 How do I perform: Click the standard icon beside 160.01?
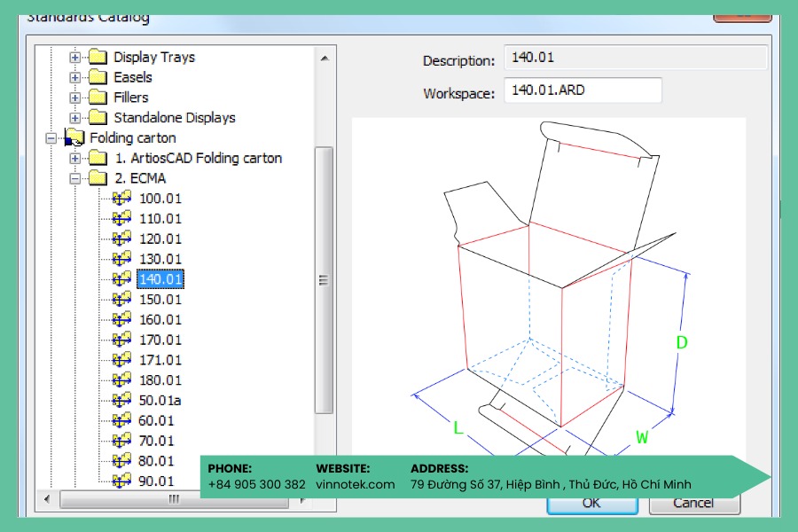coord(121,319)
